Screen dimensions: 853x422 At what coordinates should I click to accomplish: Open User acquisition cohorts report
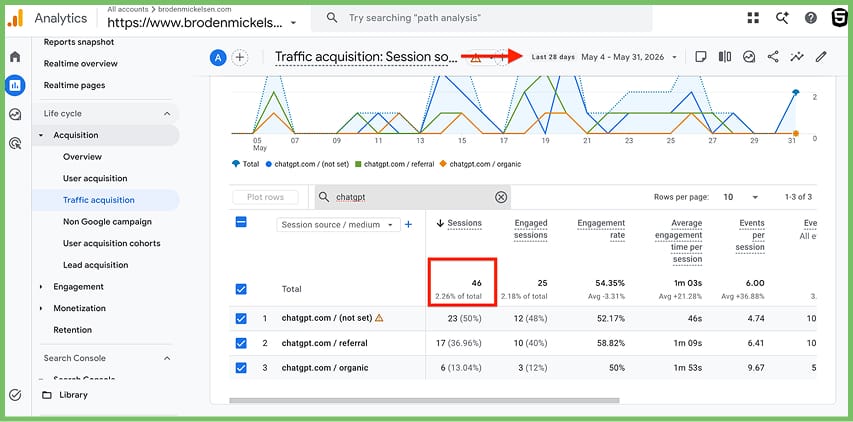[112, 244]
